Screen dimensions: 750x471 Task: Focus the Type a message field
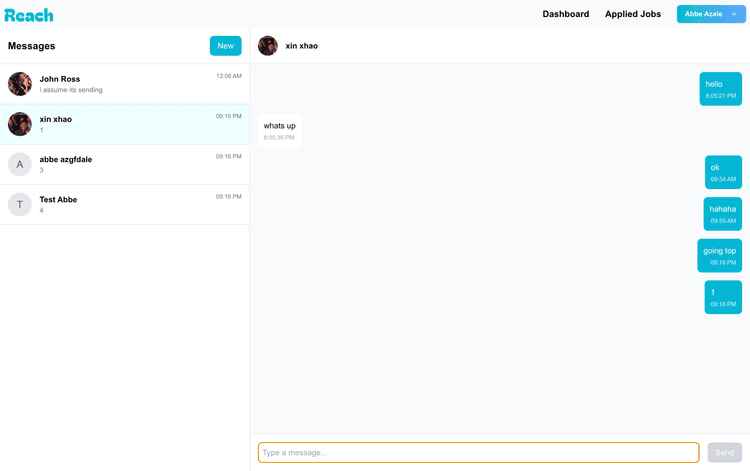tap(478, 453)
